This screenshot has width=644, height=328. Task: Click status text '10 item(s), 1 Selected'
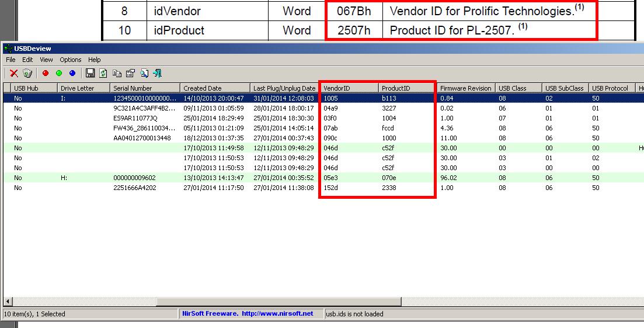pyautogui.click(x=34, y=313)
